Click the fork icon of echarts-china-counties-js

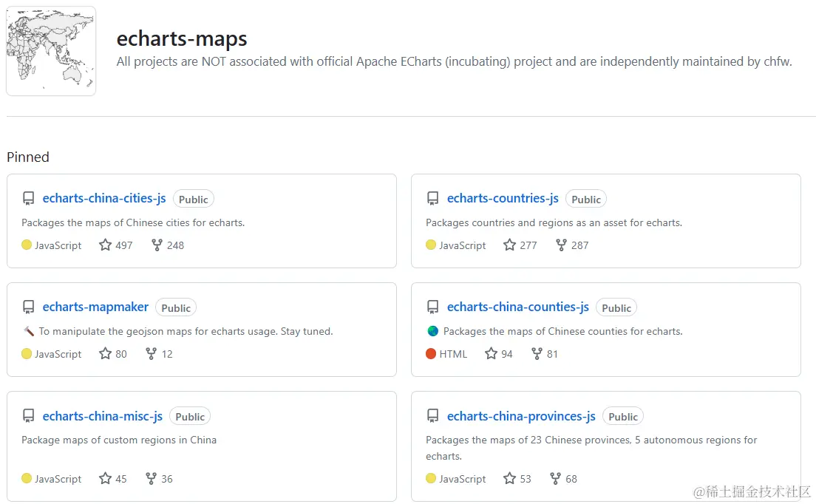tap(537, 354)
